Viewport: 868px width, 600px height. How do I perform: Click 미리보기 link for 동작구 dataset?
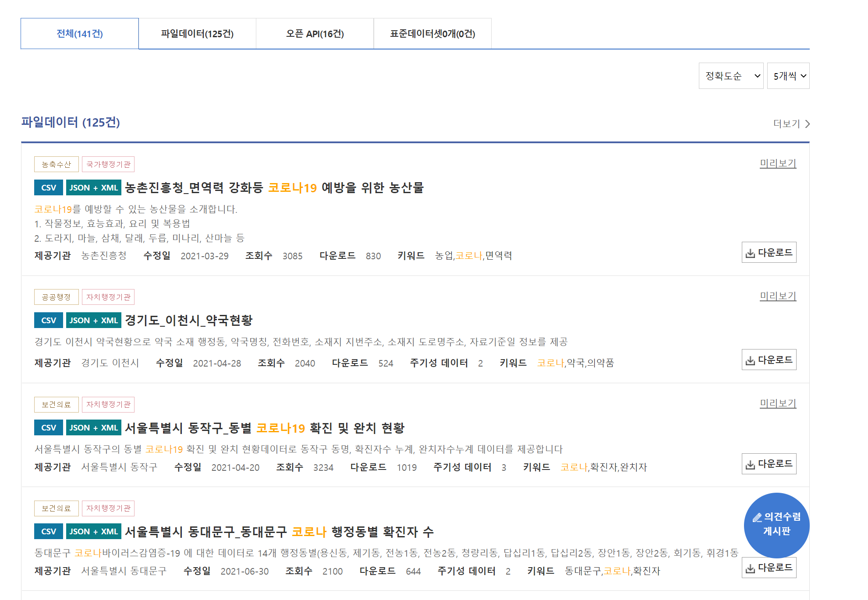point(777,403)
